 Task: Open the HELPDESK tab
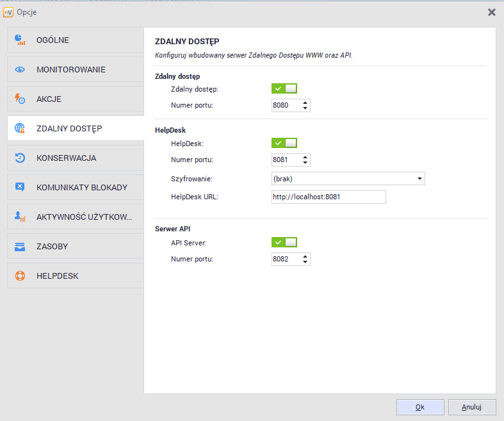(x=76, y=276)
